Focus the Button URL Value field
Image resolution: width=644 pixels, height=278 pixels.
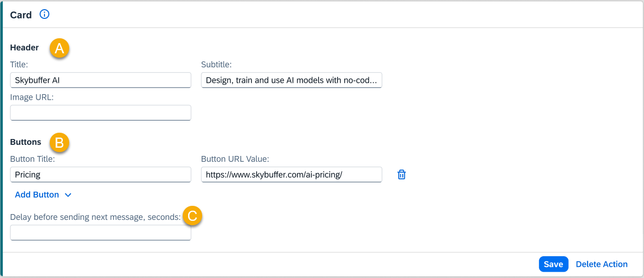(292, 175)
